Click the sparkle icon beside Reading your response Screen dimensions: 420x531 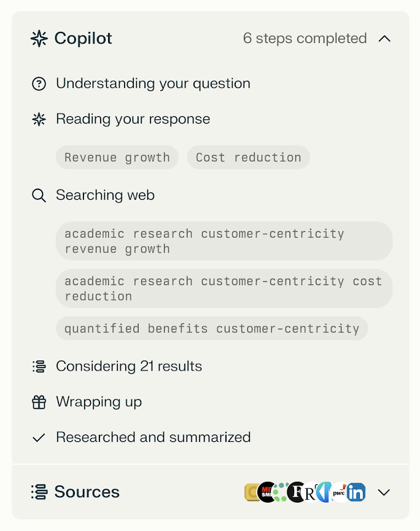point(39,119)
